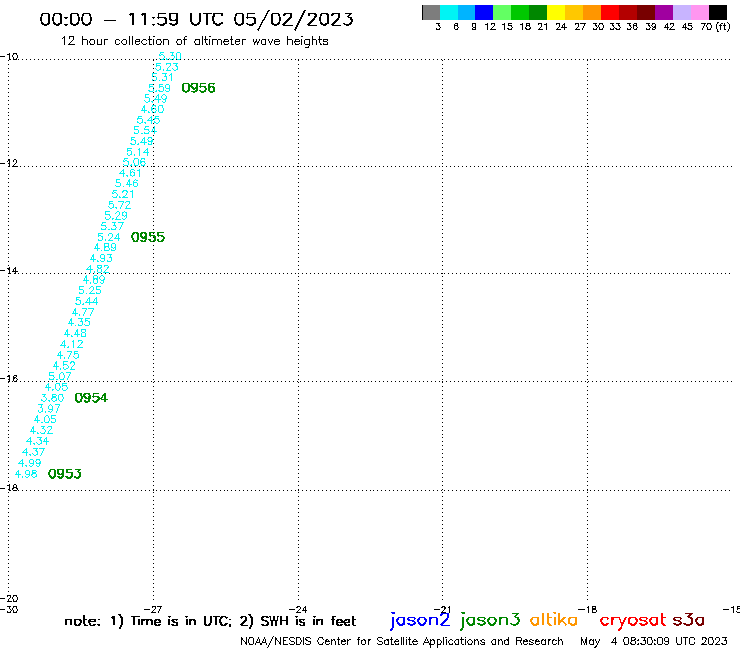
Task: Click the wave height value 5.06
Action: [x=134, y=162]
